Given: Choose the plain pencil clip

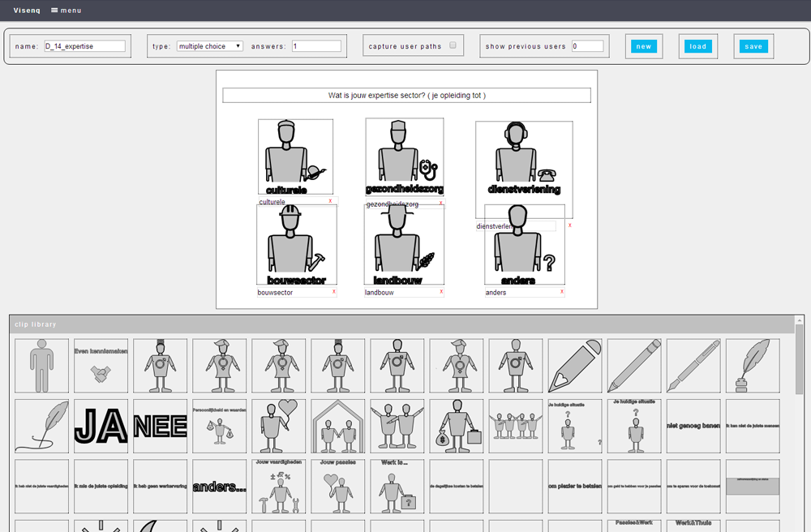Looking at the screenshot, I should 634,366.
